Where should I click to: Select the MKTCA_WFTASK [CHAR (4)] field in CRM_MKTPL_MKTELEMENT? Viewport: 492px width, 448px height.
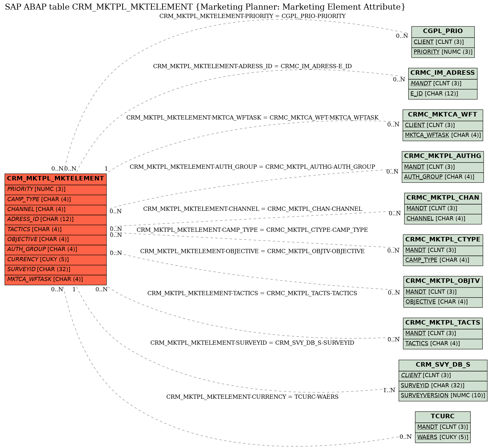pos(56,280)
